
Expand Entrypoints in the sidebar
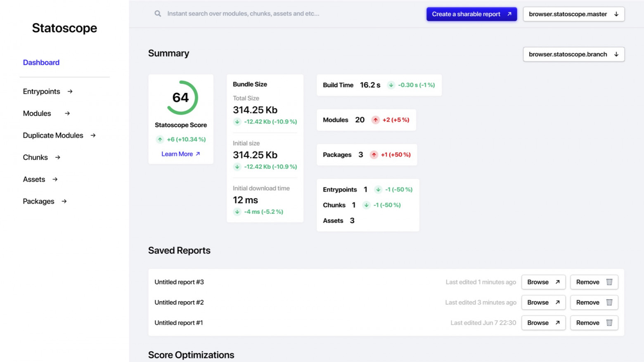tap(47, 92)
